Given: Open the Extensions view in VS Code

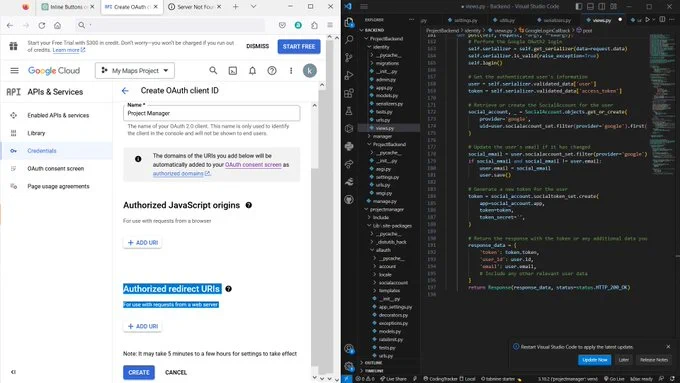Looking at the screenshot, I should pyautogui.click(x=349, y=93).
